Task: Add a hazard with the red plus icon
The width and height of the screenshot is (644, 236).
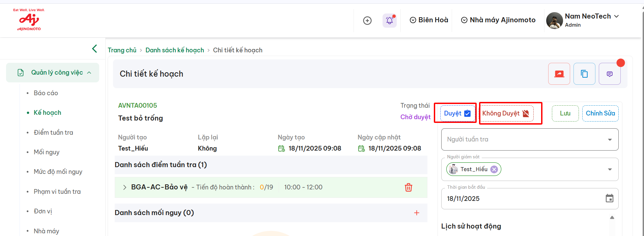Action: [417, 213]
